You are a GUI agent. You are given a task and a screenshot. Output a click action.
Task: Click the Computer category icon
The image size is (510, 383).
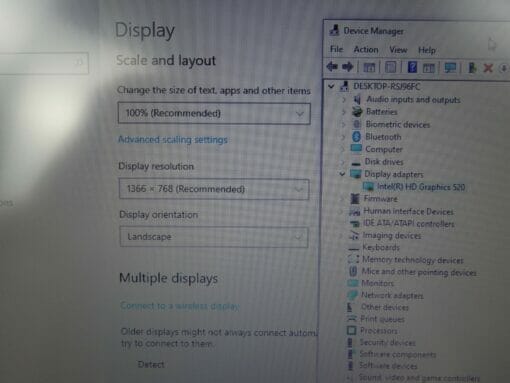(356, 149)
